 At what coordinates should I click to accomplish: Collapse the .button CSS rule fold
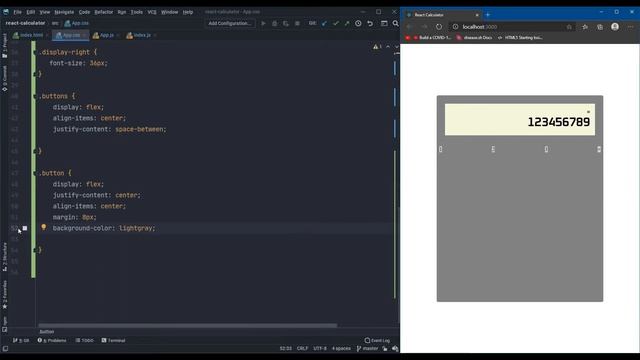[34, 173]
